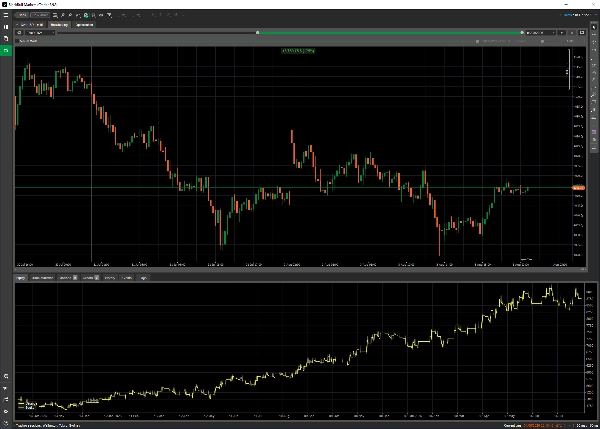Click the green label at the top of the chart

pos(298,51)
